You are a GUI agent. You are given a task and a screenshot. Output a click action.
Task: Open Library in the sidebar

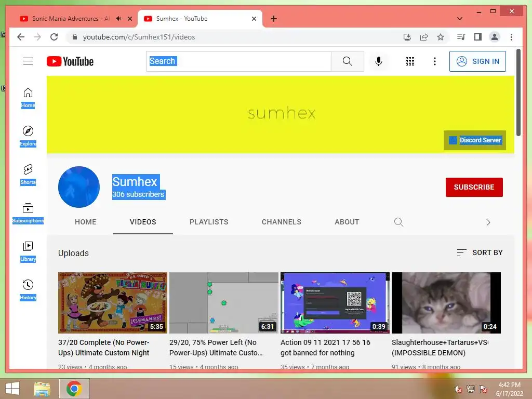[28, 251]
